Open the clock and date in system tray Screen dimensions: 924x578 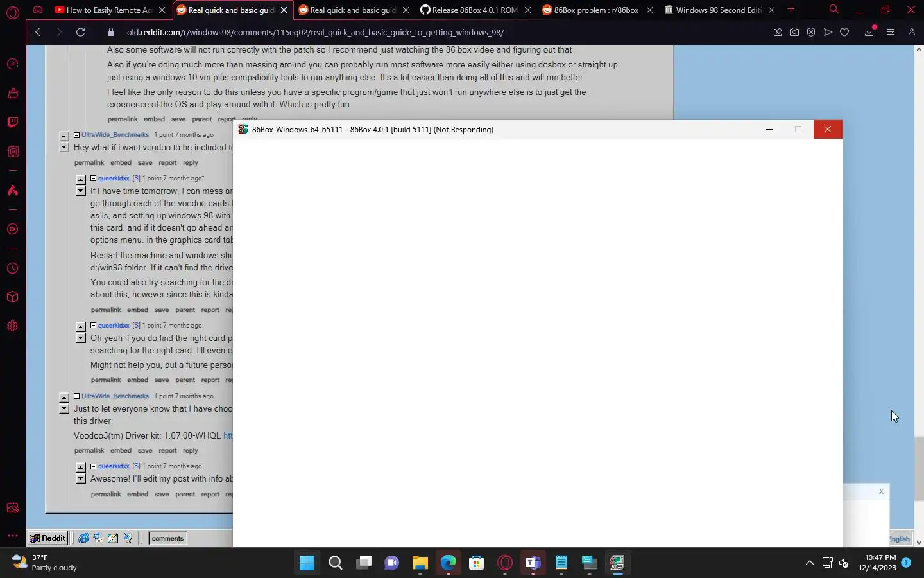(878, 563)
